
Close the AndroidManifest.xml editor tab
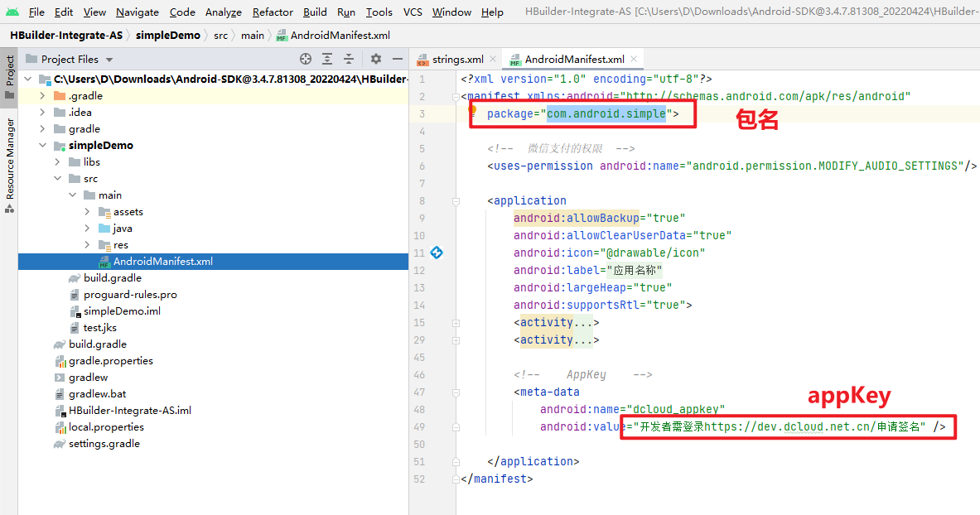pos(635,59)
